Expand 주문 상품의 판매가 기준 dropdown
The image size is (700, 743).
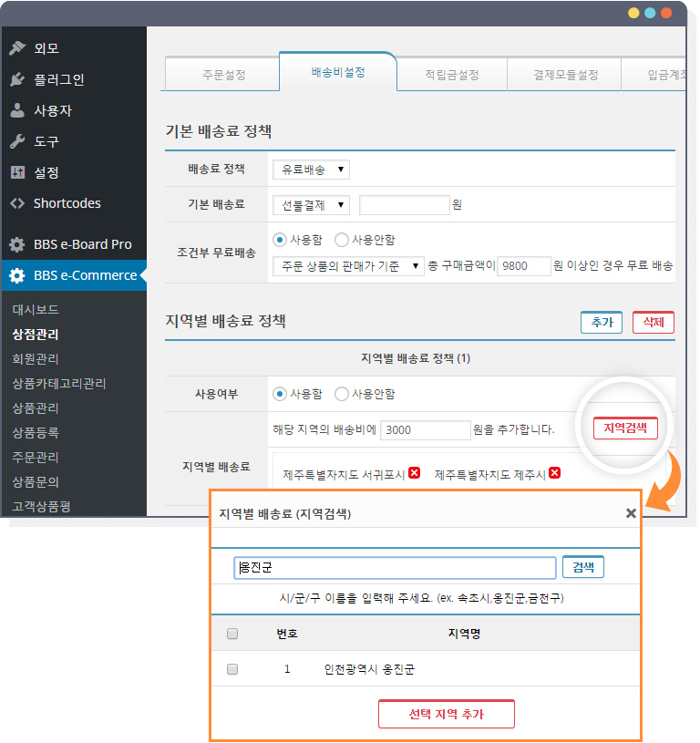point(348,265)
